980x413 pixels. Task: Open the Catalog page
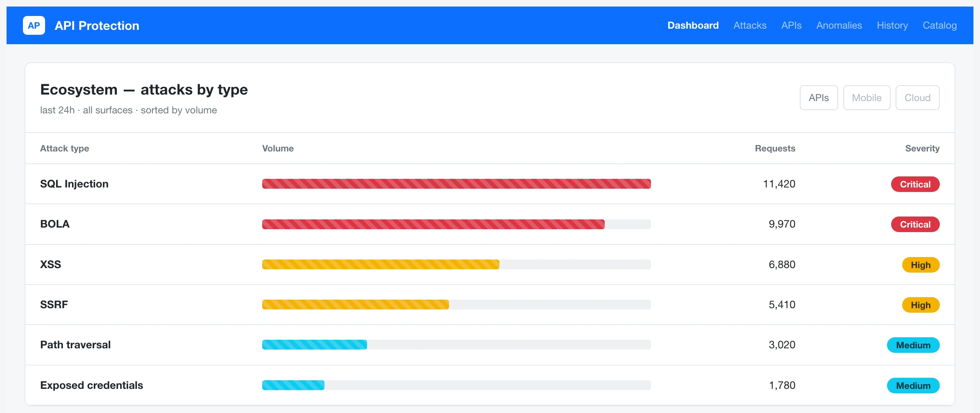point(939,25)
